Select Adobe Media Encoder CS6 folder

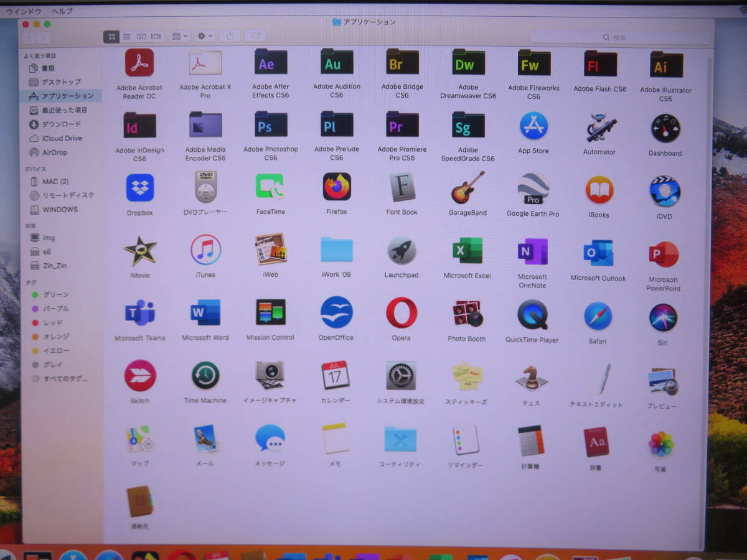(x=205, y=125)
